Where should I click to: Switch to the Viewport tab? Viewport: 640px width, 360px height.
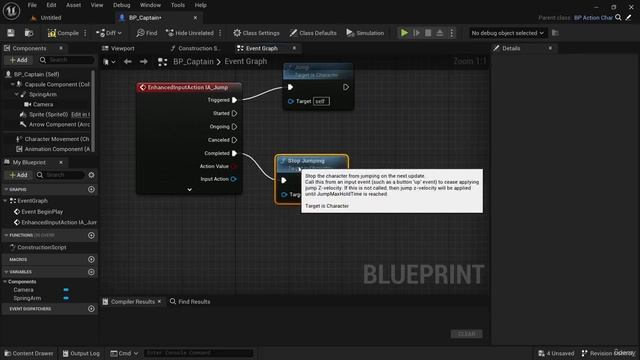122,48
